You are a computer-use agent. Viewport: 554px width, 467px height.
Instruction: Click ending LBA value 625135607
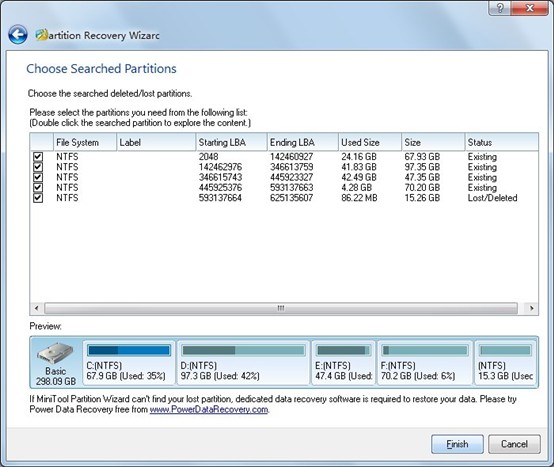pos(291,197)
